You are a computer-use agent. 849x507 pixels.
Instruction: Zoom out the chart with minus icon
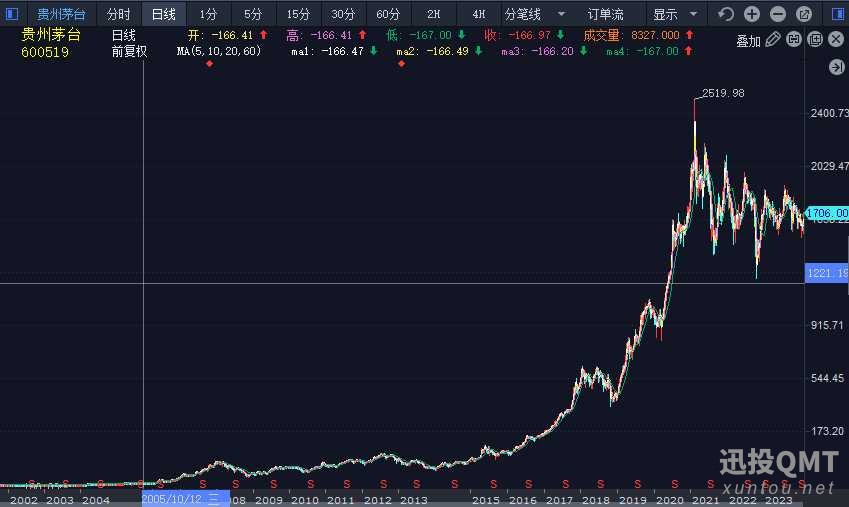778,14
